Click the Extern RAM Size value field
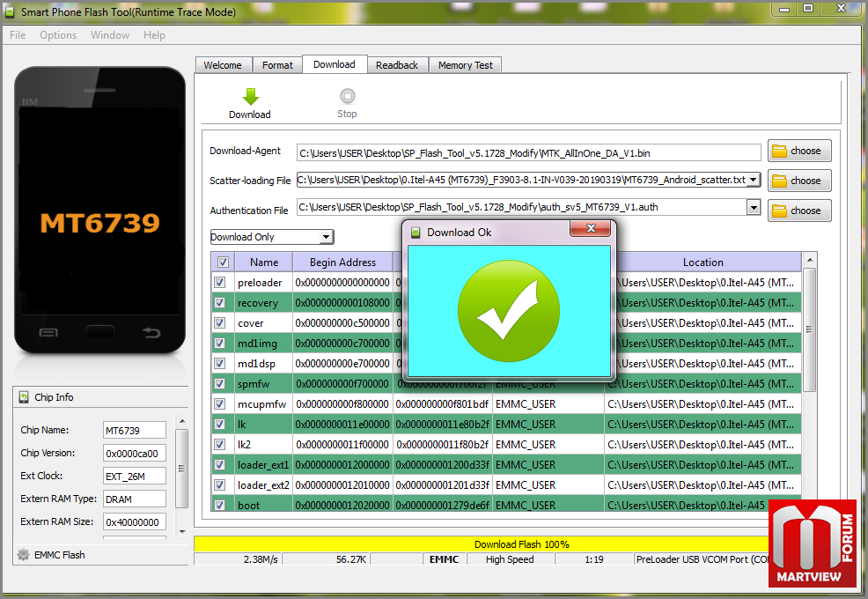Screen dimensions: 868x599 [x=135, y=522]
